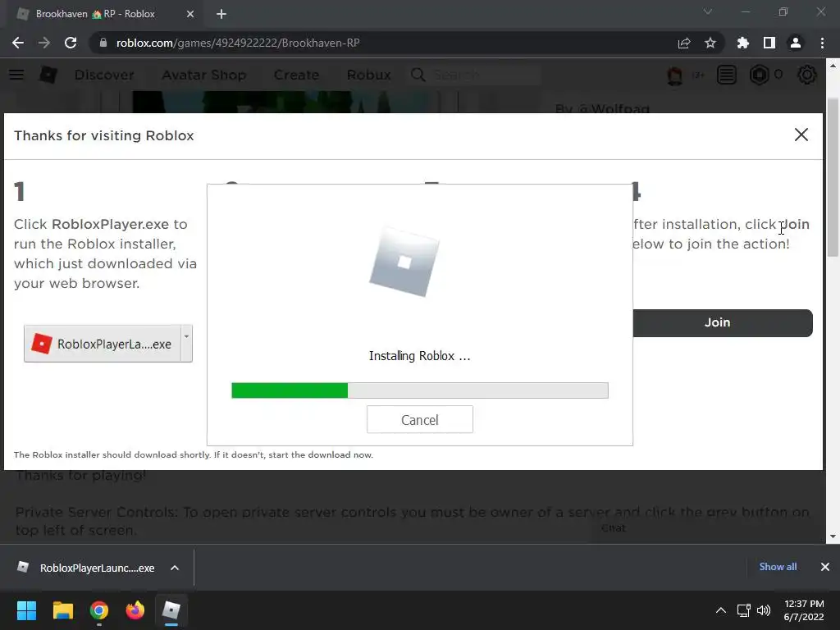Viewport: 840px width, 630px height.
Task: Close the Thanks for visiting Roblox dialog
Action: click(x=801, y=135)
